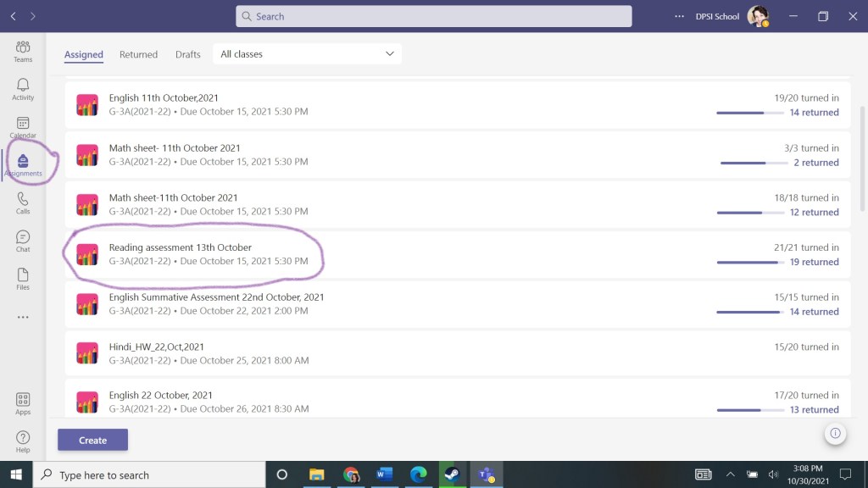The width and height of the screenshot is (868, 488).
Task: Open the more options ellipsis in title bar
Action: (x=679, y=16)
